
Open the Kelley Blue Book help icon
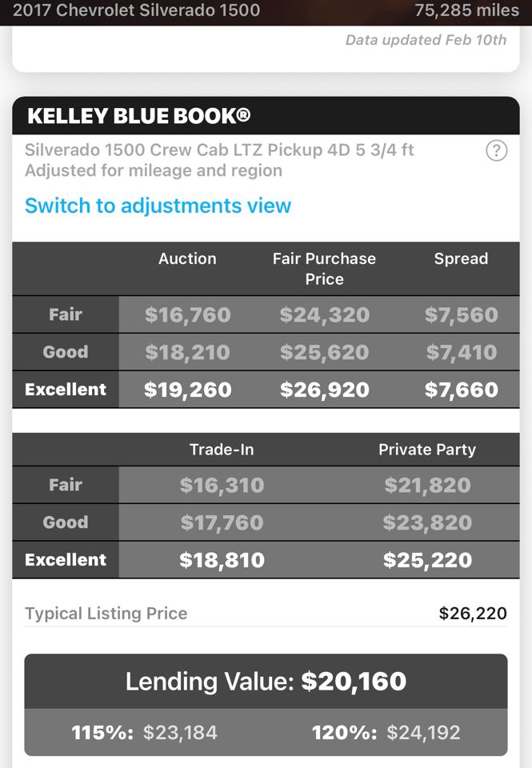(x=496, y=150)
